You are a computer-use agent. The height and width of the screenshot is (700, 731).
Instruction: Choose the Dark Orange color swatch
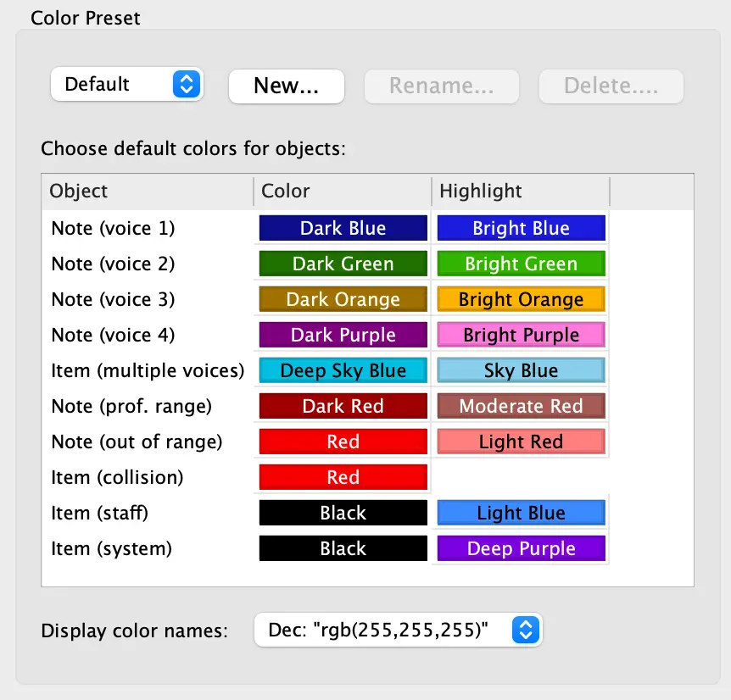click(x=343, y=299)
